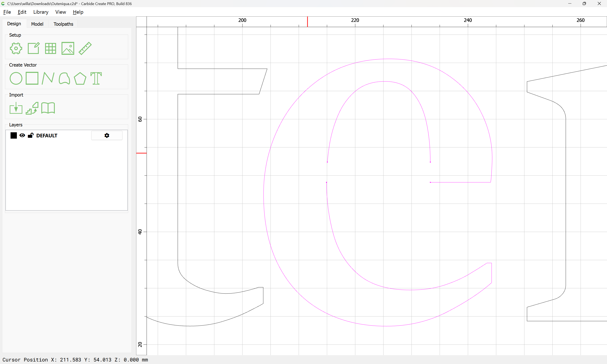Screen dimensions: 607x364
Task: Click the Edit document notes icon
Action: (33, 48)
